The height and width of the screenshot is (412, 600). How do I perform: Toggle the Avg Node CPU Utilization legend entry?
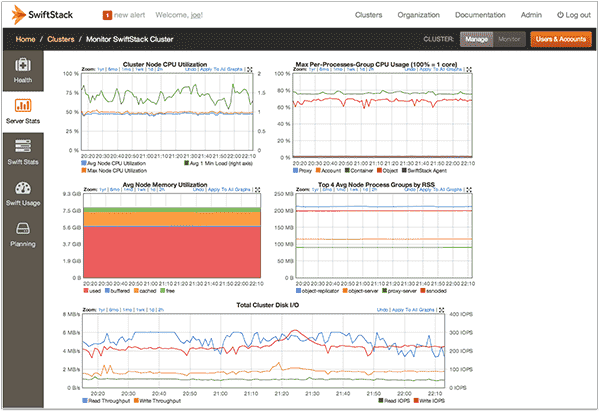tap(113, 163)
